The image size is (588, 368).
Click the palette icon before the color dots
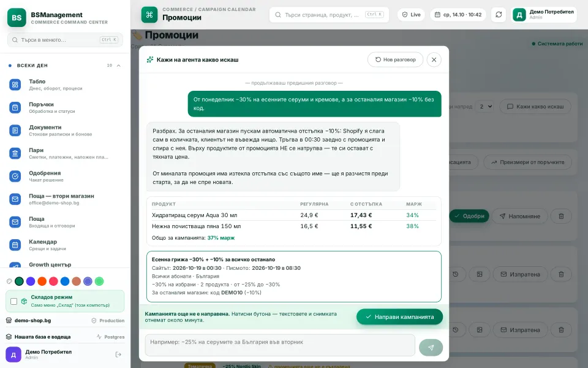point(9,282)
